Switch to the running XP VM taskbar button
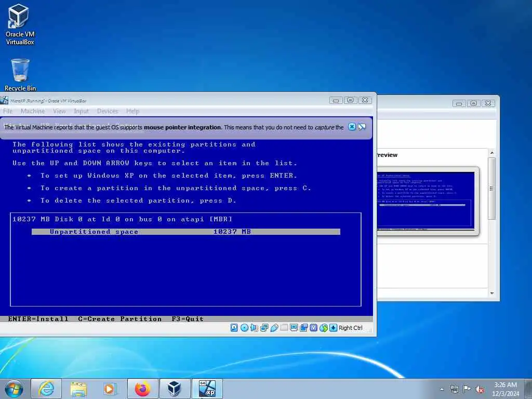 [207, 389]
